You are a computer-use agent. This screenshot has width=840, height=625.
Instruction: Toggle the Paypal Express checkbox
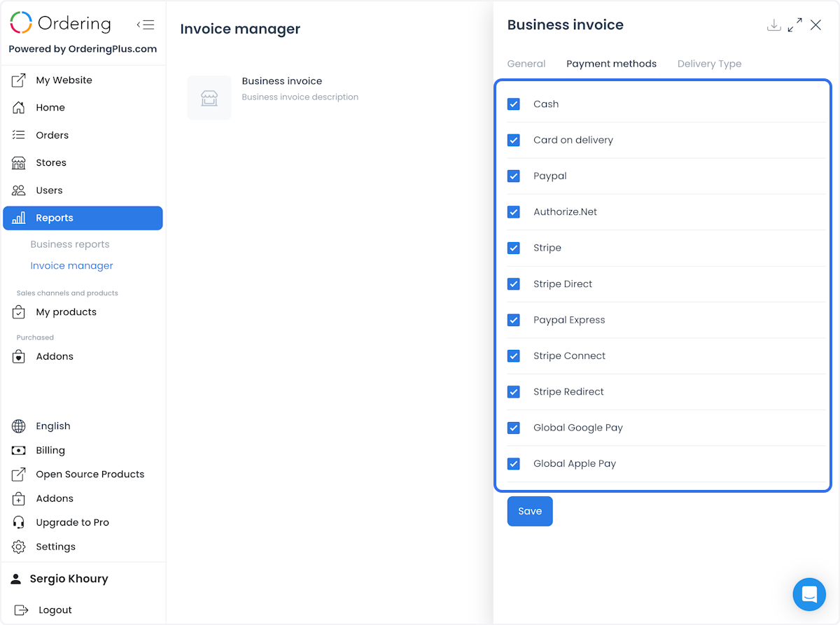point(514,320)
